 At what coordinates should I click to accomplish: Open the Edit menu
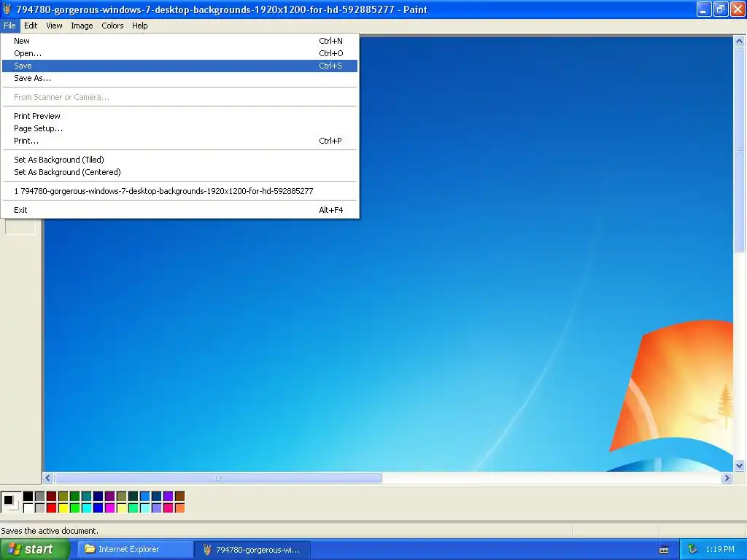pos(31,26)
